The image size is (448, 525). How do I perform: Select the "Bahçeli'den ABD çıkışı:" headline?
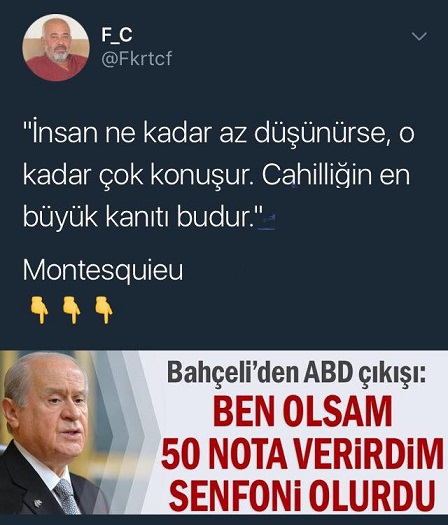click(296, 373)
